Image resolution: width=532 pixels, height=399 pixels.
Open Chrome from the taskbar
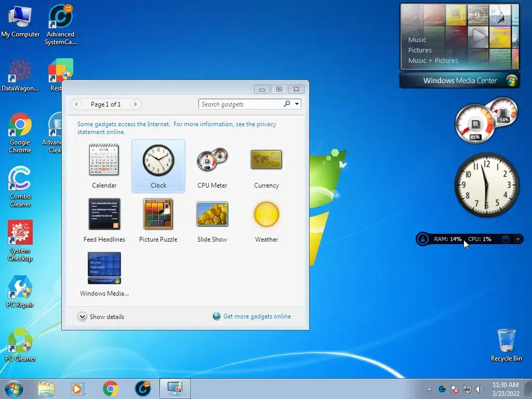click(x=110, y=389)
